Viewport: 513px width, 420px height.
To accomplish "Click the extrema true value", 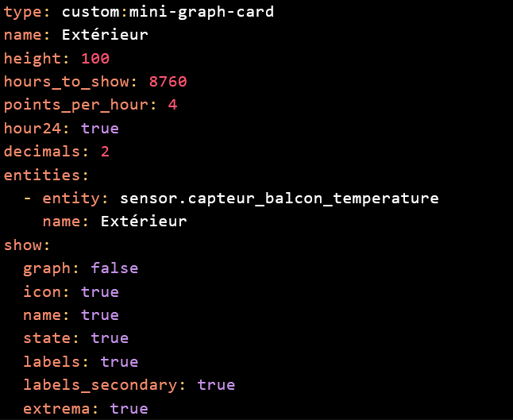I will click(129, 409).
